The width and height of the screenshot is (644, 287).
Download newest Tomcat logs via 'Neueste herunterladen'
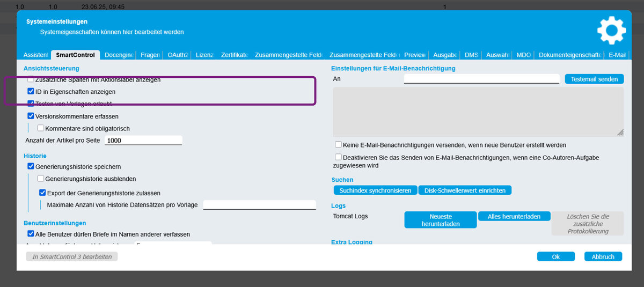point(440,220)
